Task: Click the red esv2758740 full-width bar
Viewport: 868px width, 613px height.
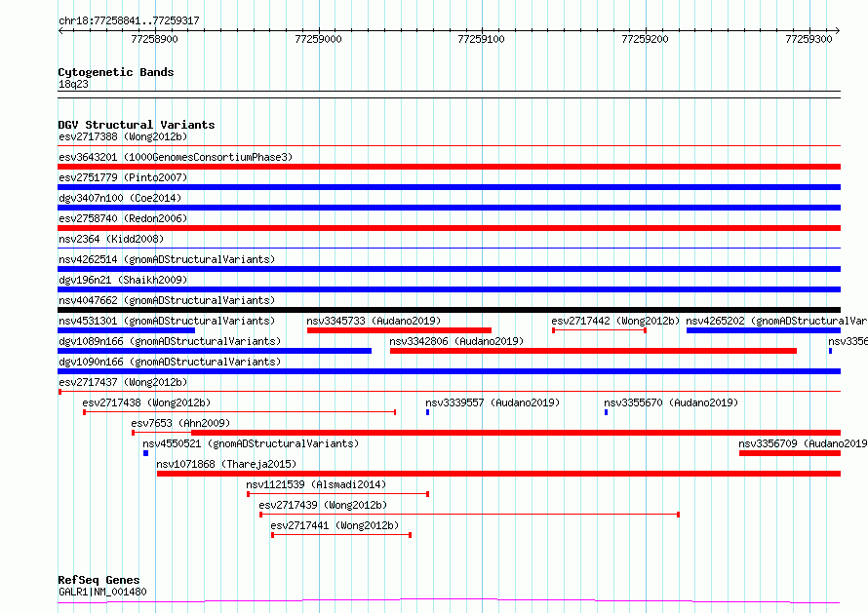Action: tap(449, 228)
